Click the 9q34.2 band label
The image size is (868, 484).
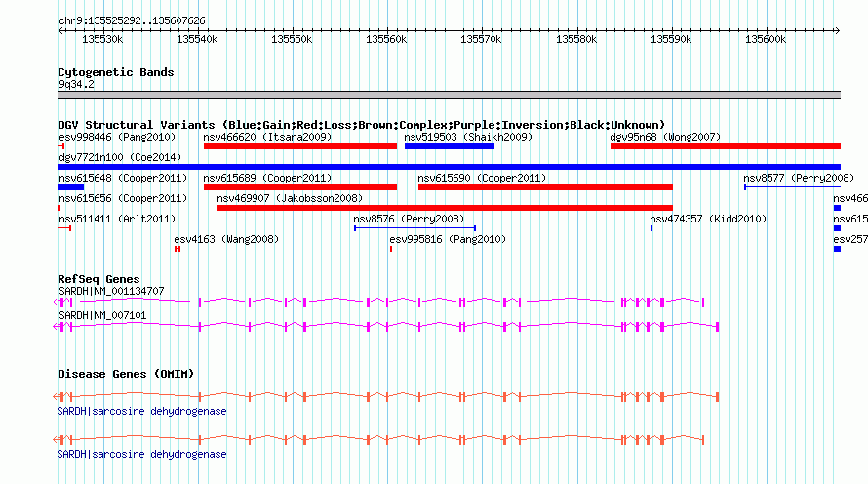[76, 84]
